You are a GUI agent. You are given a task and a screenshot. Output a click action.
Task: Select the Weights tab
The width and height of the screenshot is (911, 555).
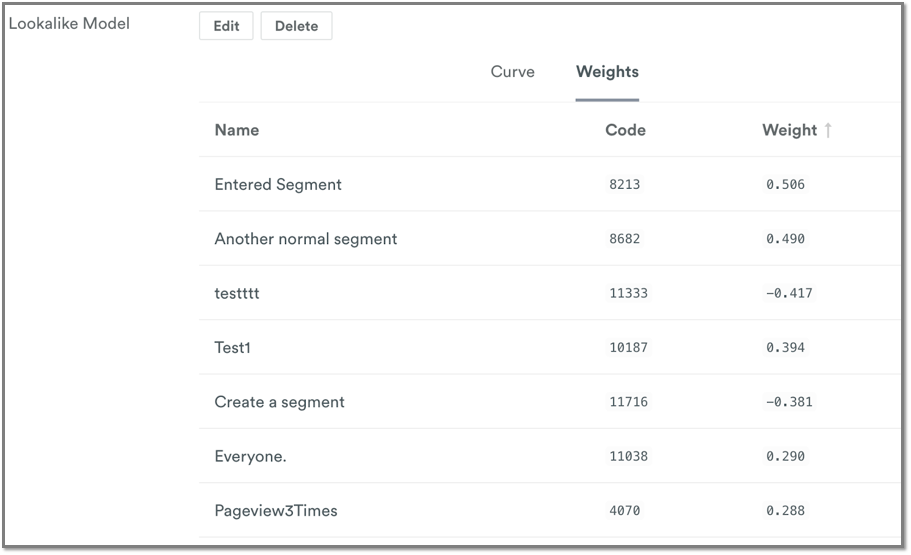[607, 71]
